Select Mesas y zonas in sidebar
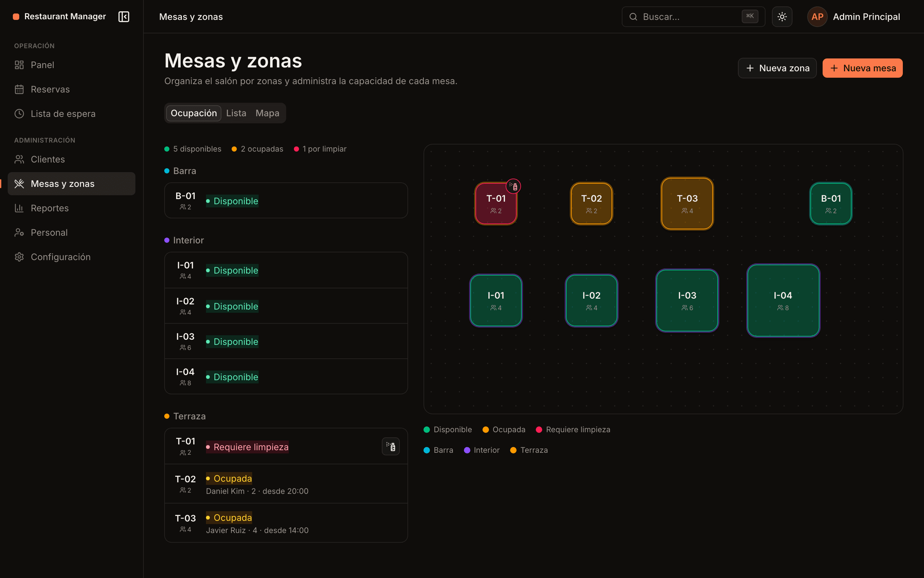Image resolution: width=924 pixels, height=578 pixels. point(72,184)
